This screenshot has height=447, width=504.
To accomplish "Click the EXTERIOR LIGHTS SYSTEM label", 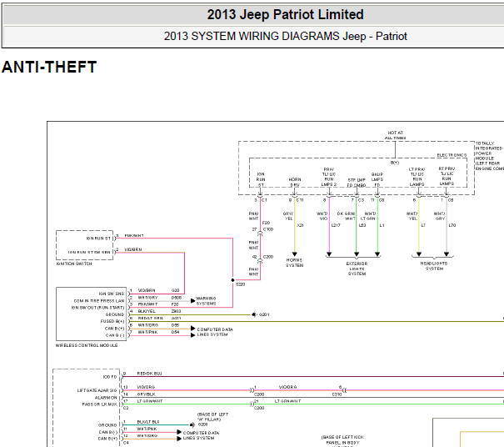I will [x=357, y=269].
